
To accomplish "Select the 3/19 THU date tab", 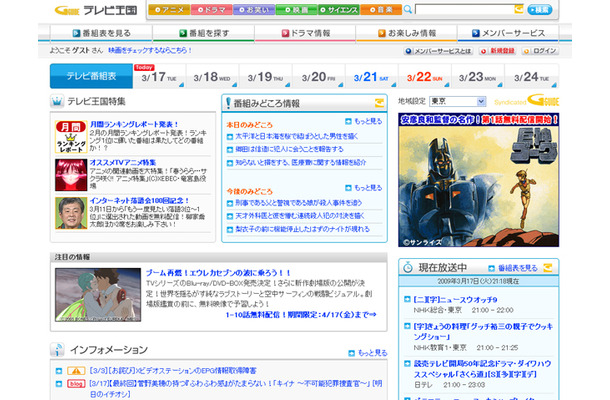I will click(265, 77).
